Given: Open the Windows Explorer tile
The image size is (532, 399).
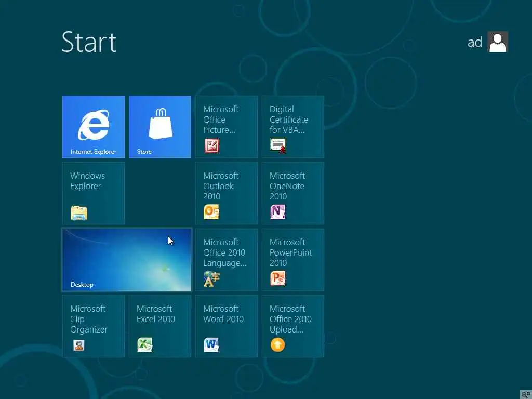Looking at the screenshot, I should (94, 193).
